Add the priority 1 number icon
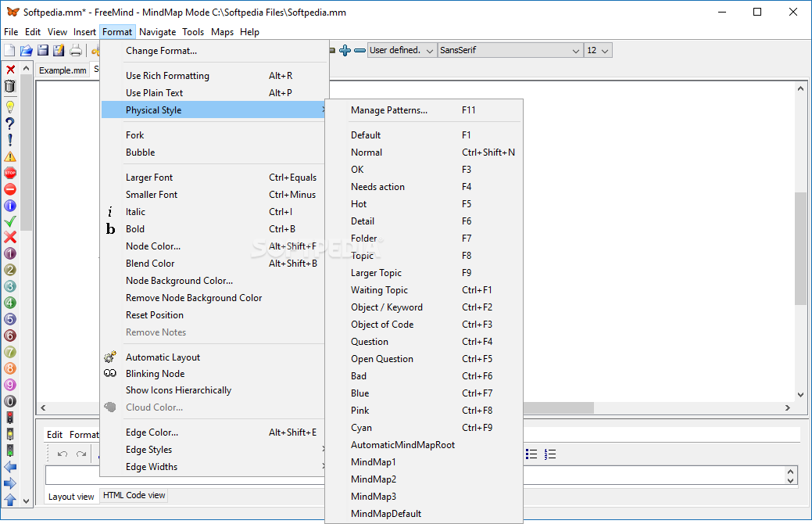 [10, 253]
